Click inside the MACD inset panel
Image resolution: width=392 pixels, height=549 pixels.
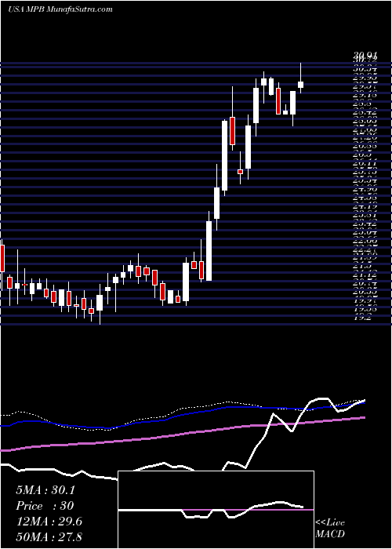(x=216, y=510)
